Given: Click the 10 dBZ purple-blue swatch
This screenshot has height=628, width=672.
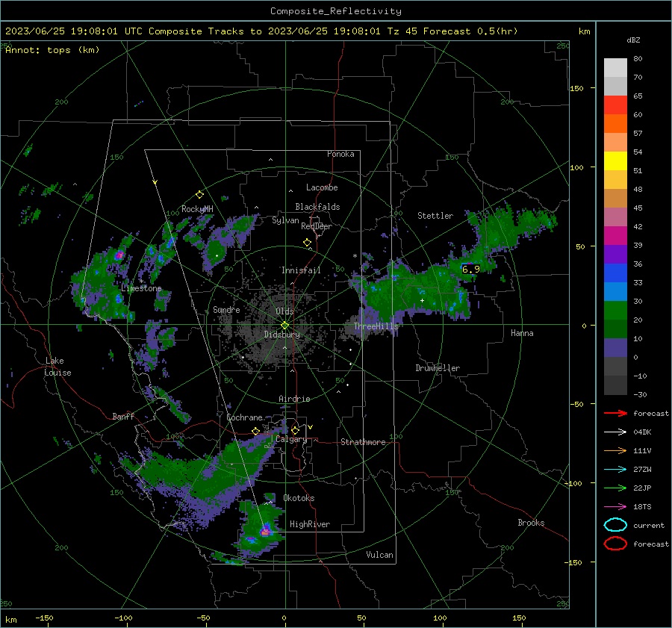Looking at the screenshot, I should 615,348.
